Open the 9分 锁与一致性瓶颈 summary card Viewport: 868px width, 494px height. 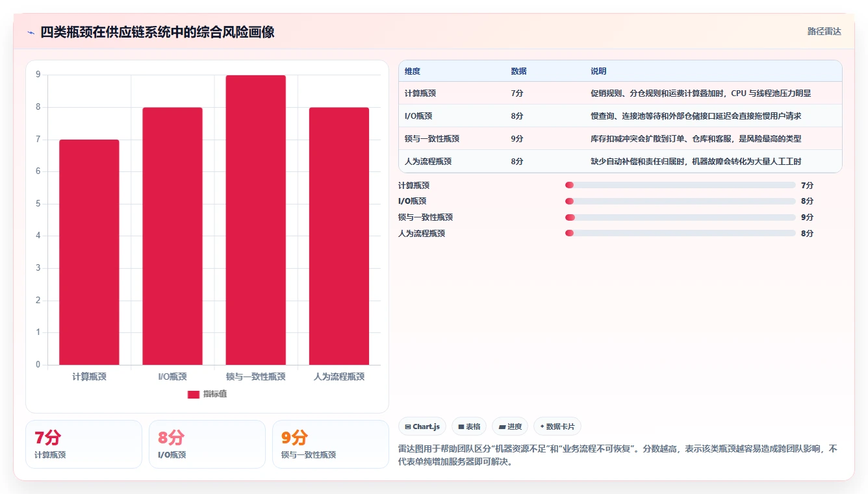331,444
